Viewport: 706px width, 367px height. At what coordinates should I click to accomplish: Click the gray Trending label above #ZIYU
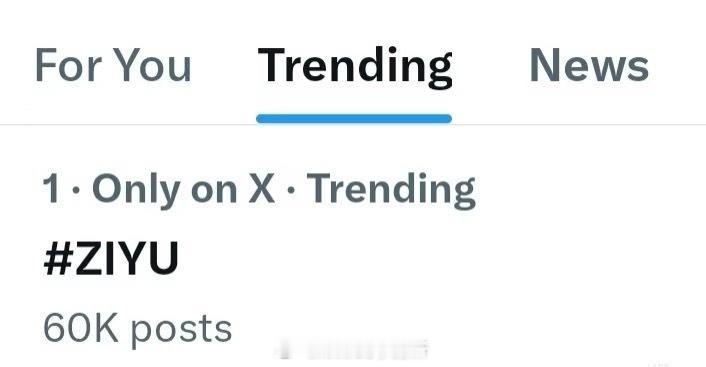click(391, 190)
